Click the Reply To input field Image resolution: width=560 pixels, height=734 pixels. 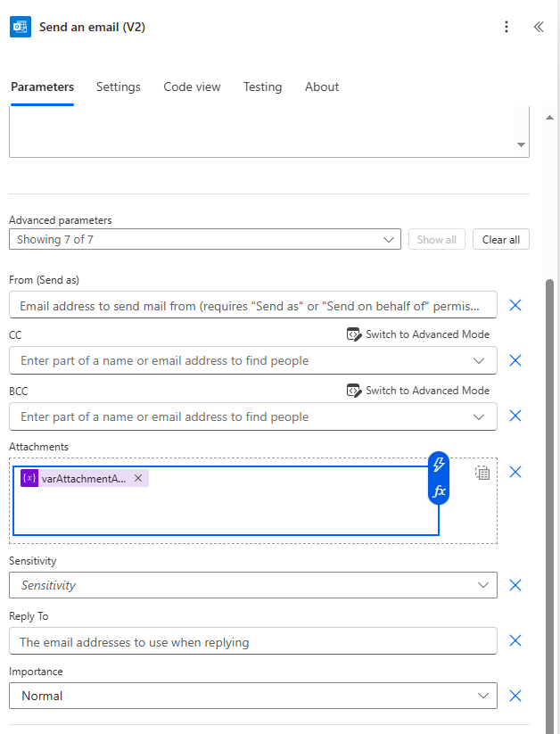coord(252,640)
